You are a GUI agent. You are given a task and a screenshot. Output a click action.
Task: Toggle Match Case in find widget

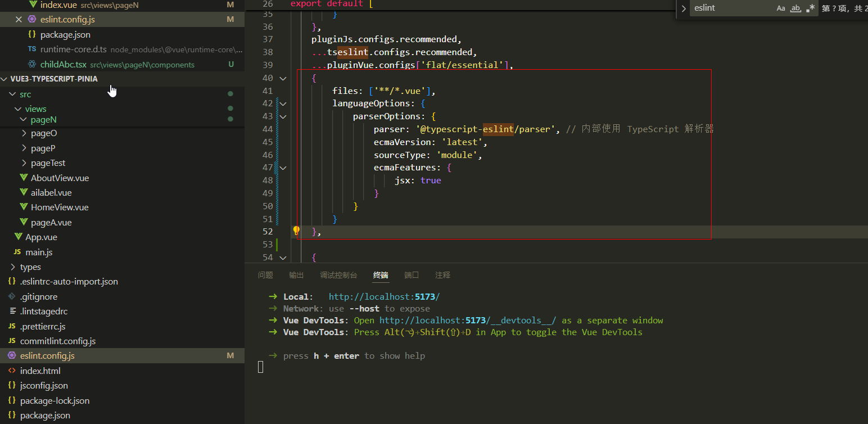point(781,8)
